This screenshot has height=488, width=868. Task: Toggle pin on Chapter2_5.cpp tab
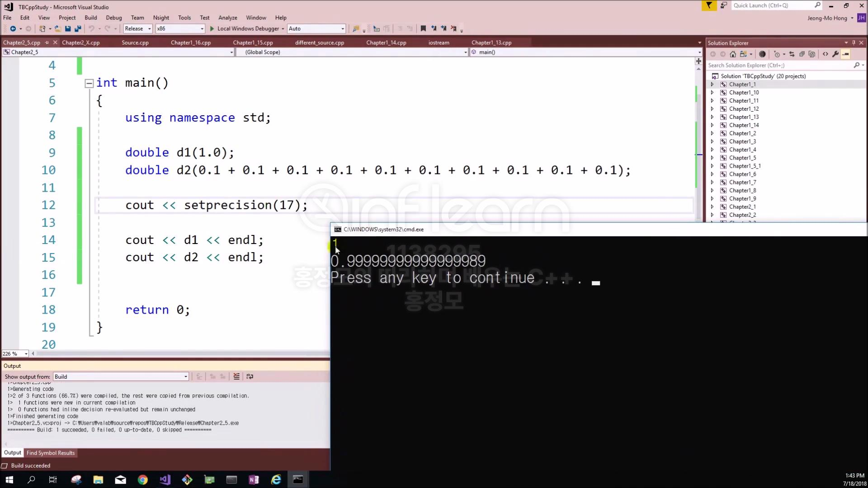click(x=47, y=42)
